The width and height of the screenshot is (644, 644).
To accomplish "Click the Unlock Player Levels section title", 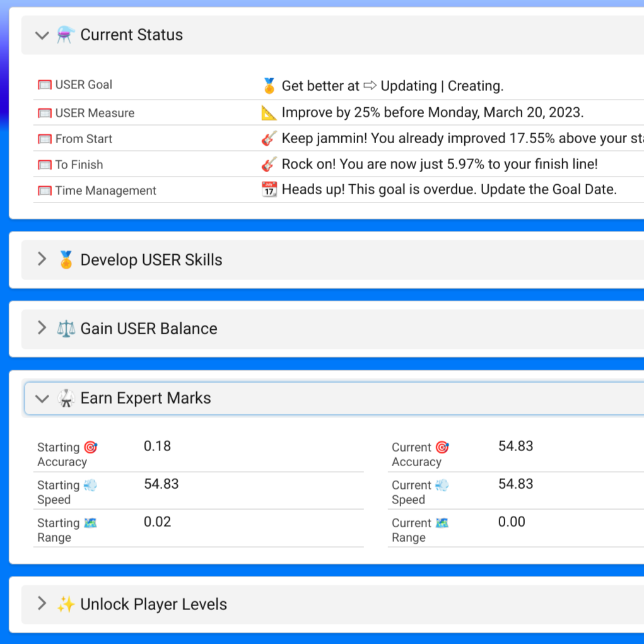I will (x=154, y=604).
